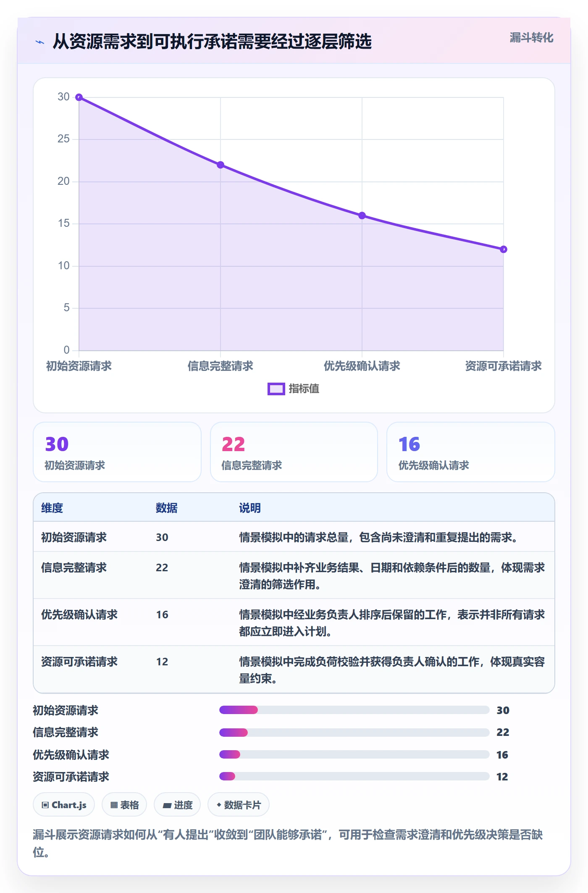Select the chart point at 优先级确认请求
588x893 pixels.
pos(362,215)
